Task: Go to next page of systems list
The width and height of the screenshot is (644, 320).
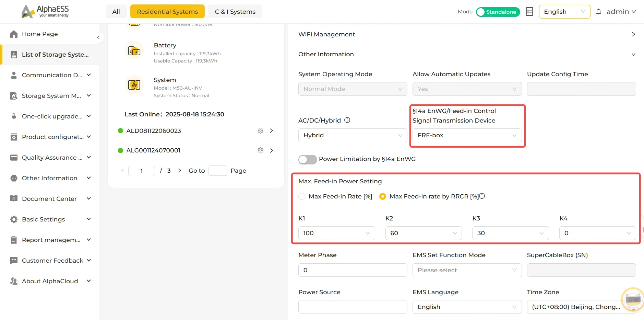Action: [x=179, y=171]
